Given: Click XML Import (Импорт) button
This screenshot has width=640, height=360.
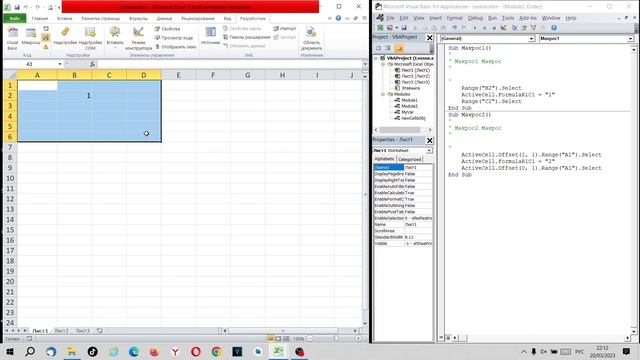Looking at the screenshot, I should [x=284, y=29].
